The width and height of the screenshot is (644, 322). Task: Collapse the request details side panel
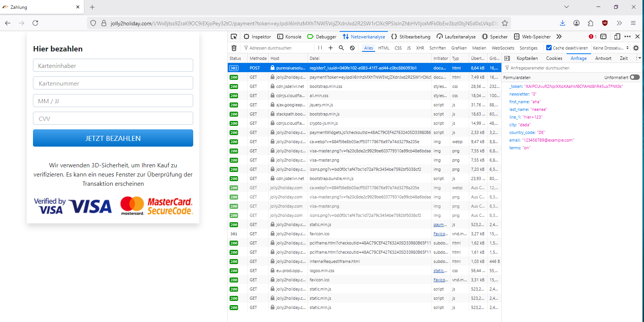507,58
